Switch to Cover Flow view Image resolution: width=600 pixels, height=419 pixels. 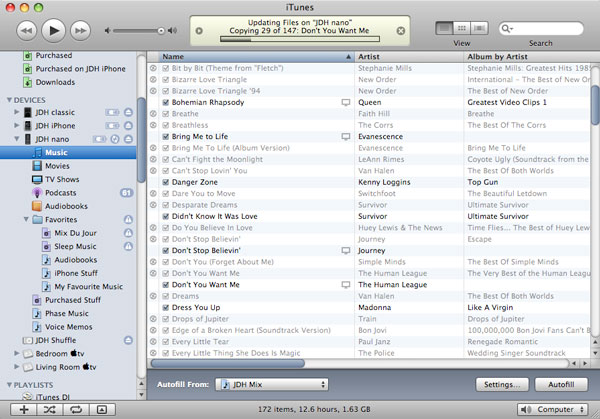click(479, 28)
